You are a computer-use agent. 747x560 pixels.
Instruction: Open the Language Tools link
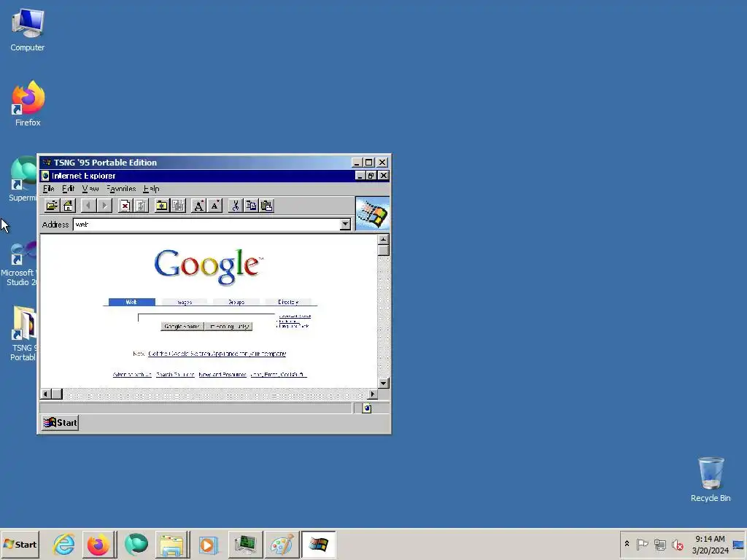294,326
